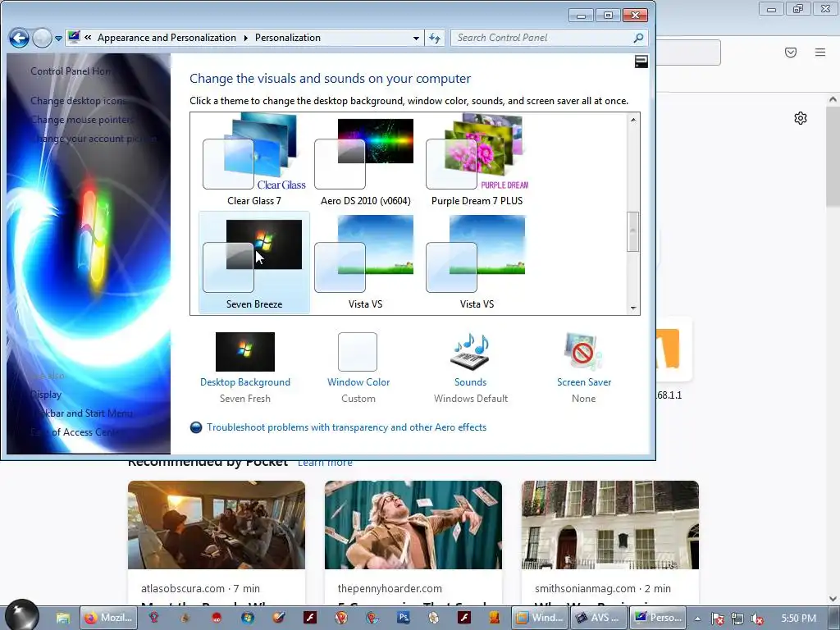This screenshot has width=840, height=630.
Task: Open the Firefox hamburger menu
Action: point(820,52)
